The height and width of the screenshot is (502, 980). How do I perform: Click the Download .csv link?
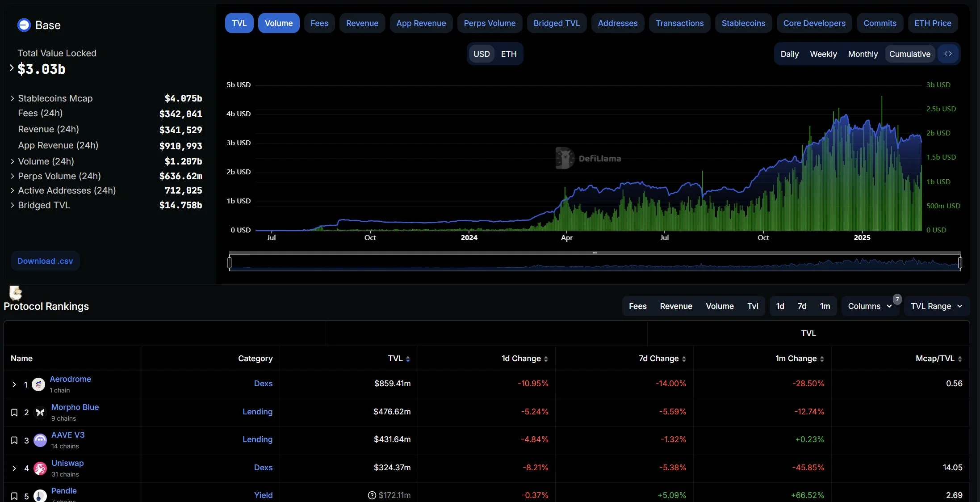point(45,261)
